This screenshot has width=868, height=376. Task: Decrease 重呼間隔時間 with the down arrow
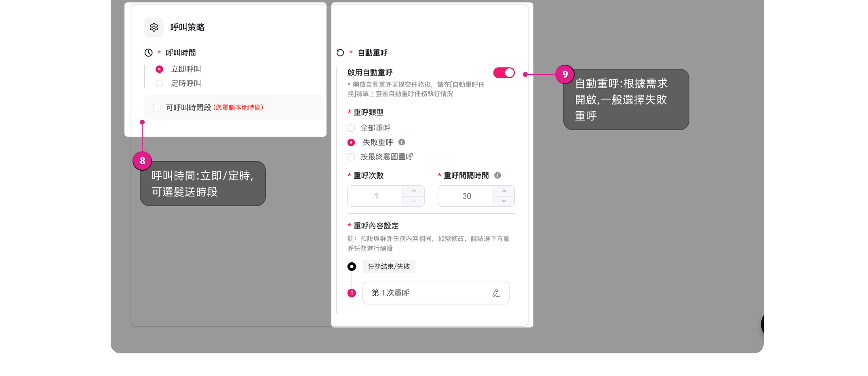click(504, 201)
